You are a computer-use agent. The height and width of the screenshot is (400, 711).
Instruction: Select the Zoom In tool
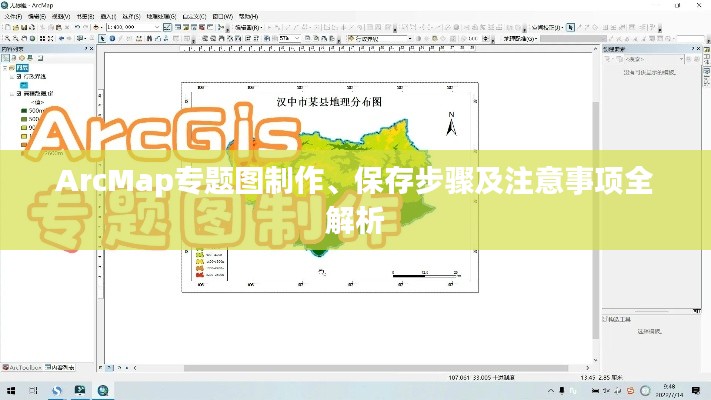tap(7, 39)
